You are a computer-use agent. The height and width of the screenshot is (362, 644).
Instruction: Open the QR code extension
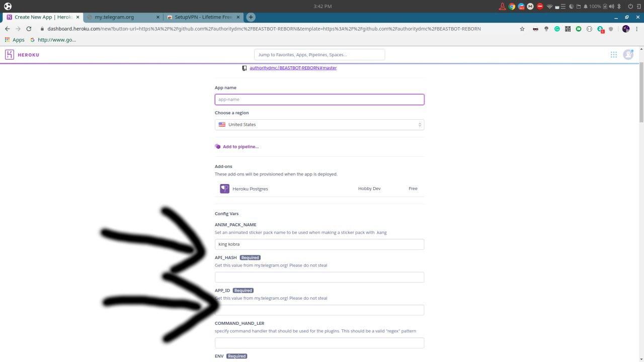click(x=568, y=29)
